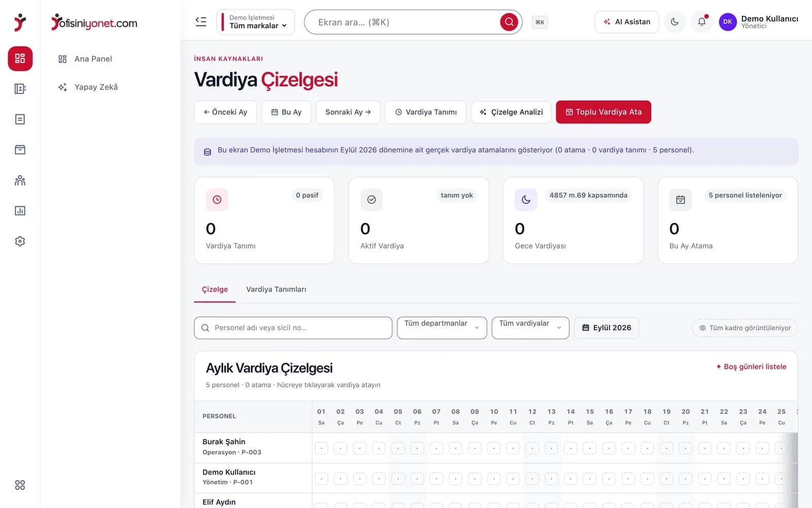
Task: Toggle Tüm kadro görüntüleniyor view
Action: 745,328
